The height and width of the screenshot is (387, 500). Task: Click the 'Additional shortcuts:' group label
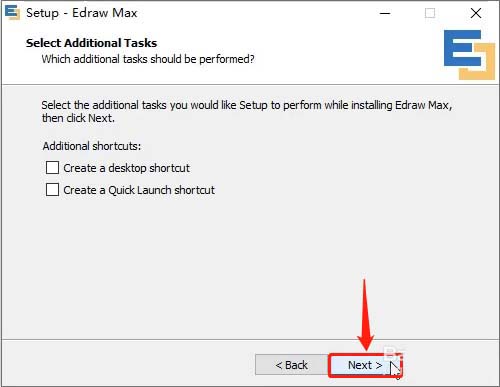(x=92, y=146)
